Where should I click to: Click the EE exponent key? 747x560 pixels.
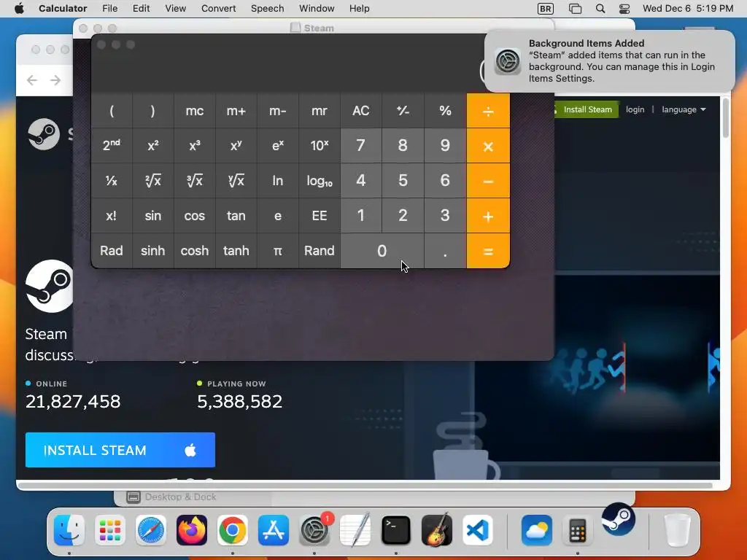(x=320, y=215)
